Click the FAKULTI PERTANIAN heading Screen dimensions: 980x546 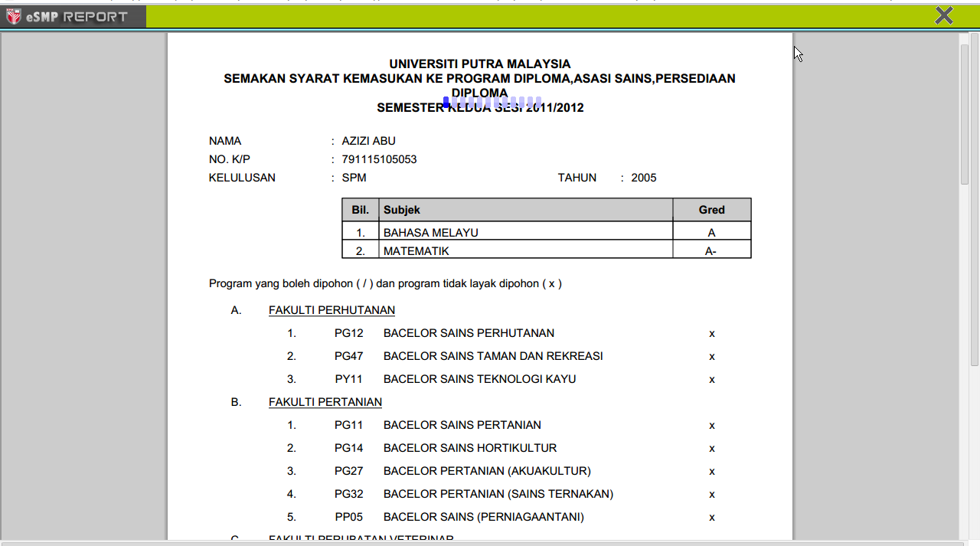325,402
